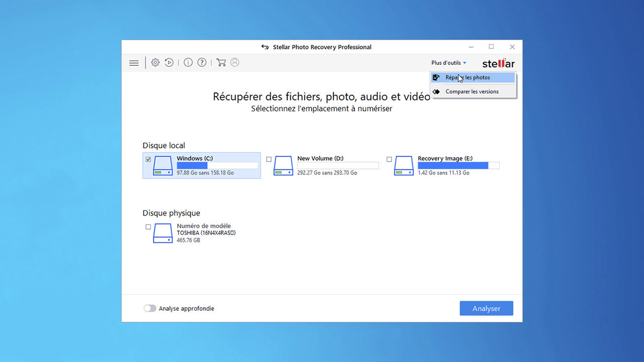Click the Recovery Image (E:) usage bar

[x=458, y=165]
